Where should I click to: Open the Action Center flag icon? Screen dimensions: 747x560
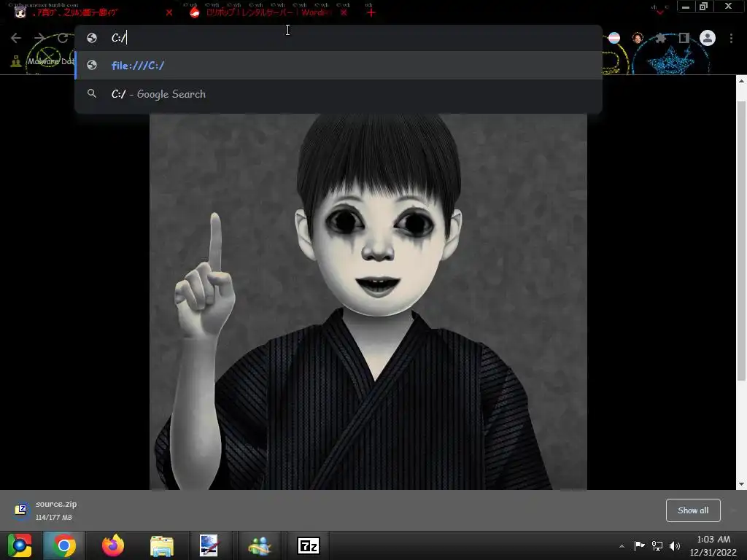639,545
